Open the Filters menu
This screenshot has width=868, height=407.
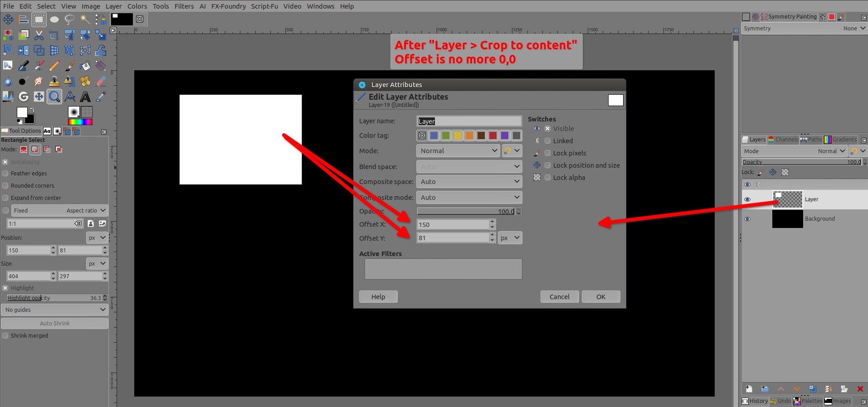(x=184, y=6)
